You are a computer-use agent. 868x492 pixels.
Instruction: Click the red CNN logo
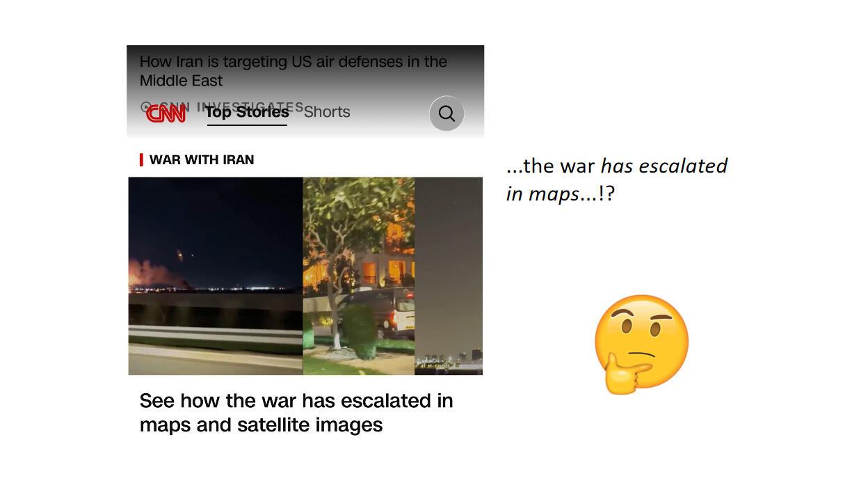coord(166,113)
